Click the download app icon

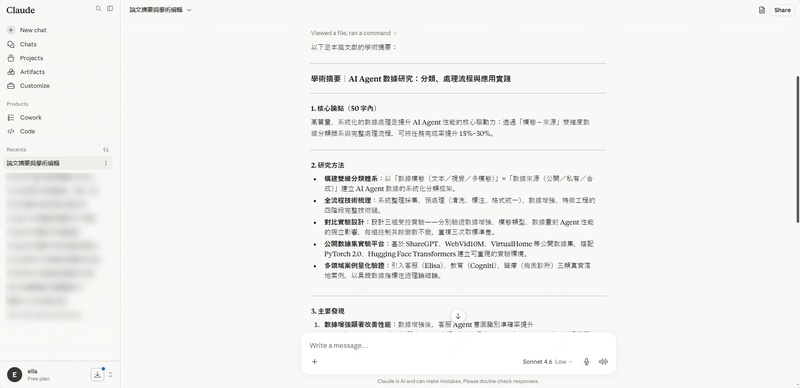pos(97,375)
